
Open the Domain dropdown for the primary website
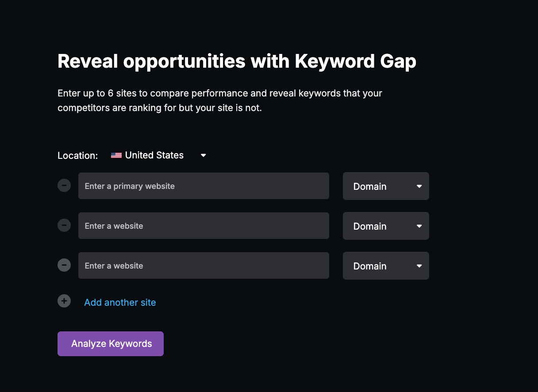tap(385, 186)
